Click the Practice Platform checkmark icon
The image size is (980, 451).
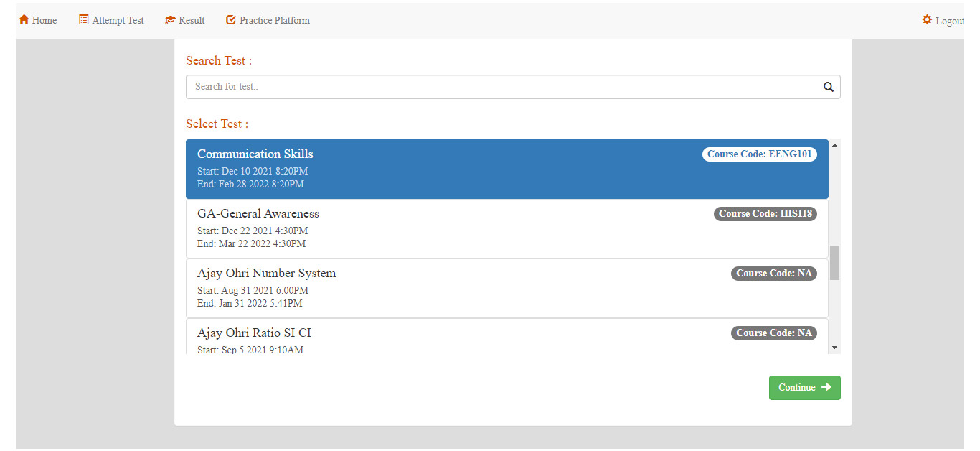pos(231,20)
